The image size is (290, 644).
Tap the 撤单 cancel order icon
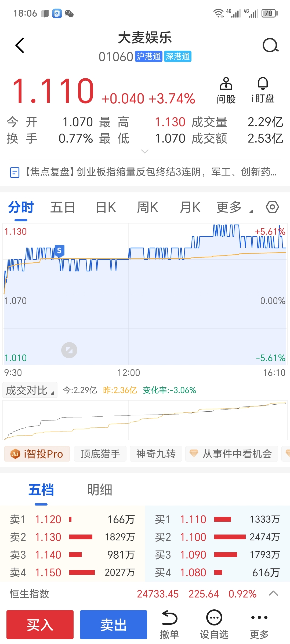(169, 625)
